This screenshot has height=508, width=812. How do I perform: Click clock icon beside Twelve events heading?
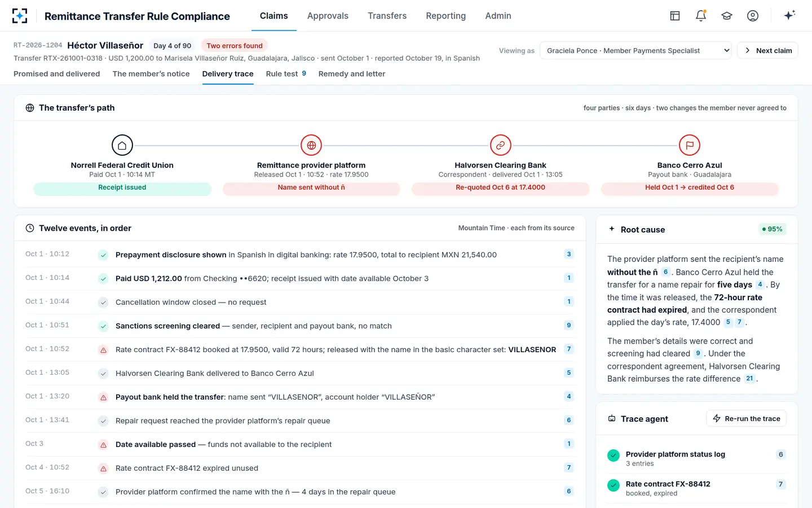pyautogui.click(x=30, y=228)
